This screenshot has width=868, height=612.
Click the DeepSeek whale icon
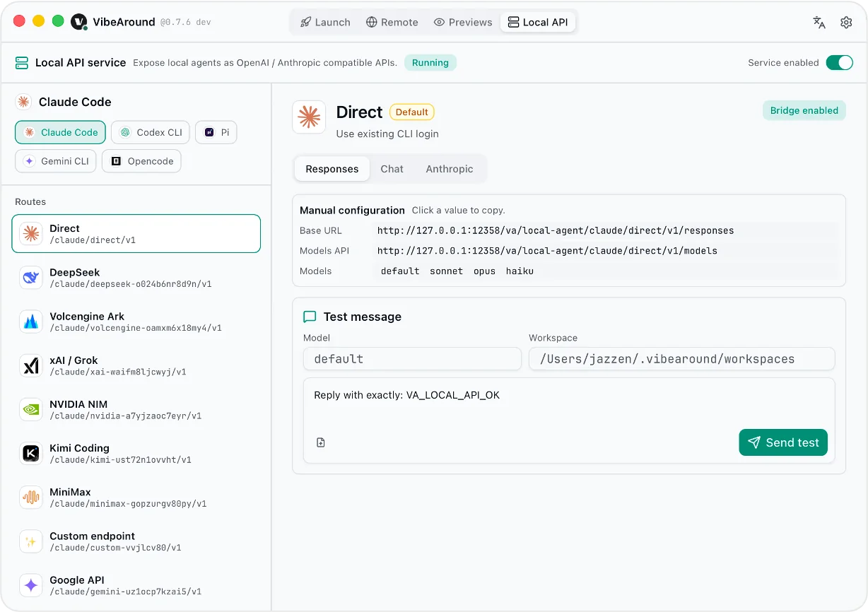[31, 278]
